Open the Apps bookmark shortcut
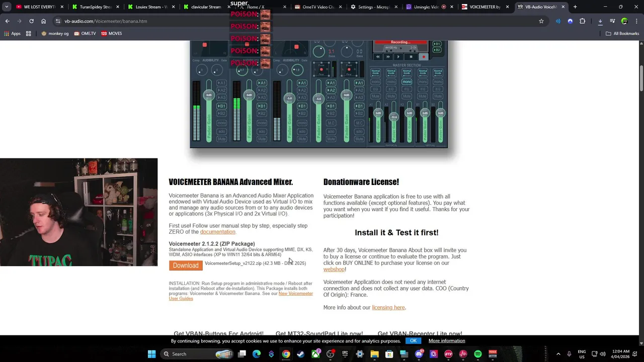 tap(13, 33)
